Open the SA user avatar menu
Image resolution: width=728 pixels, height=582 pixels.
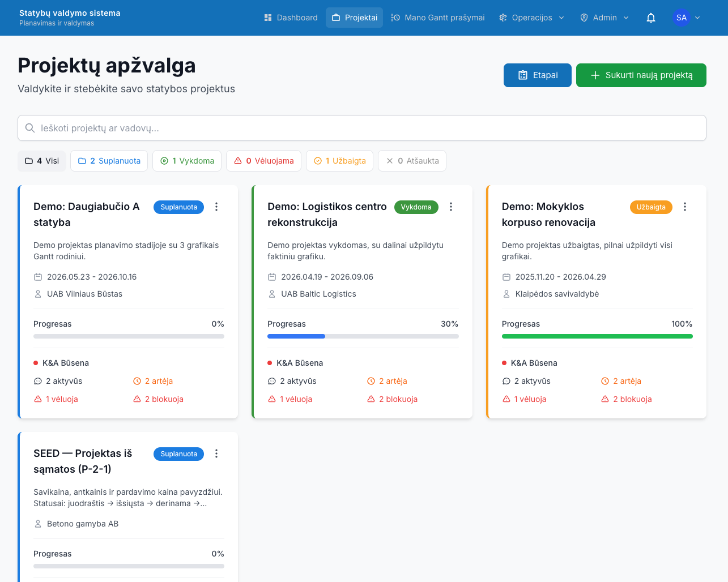coord(682,18)
